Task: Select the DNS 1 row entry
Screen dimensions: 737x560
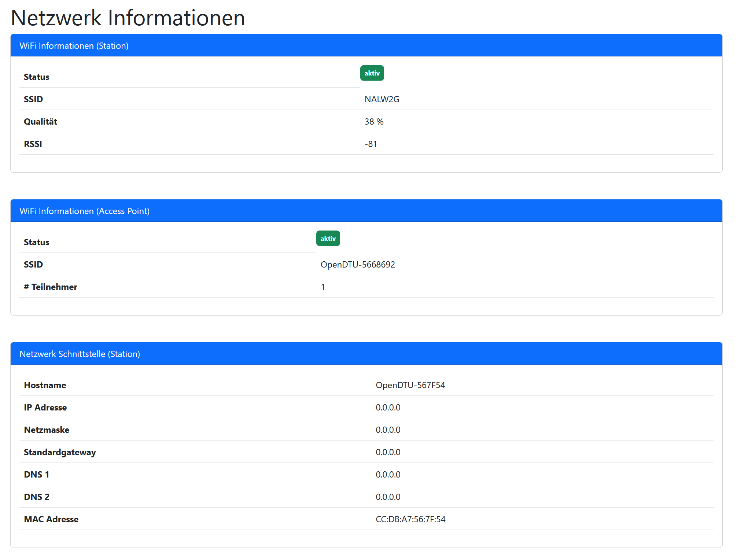Action: tap(388, 474)
